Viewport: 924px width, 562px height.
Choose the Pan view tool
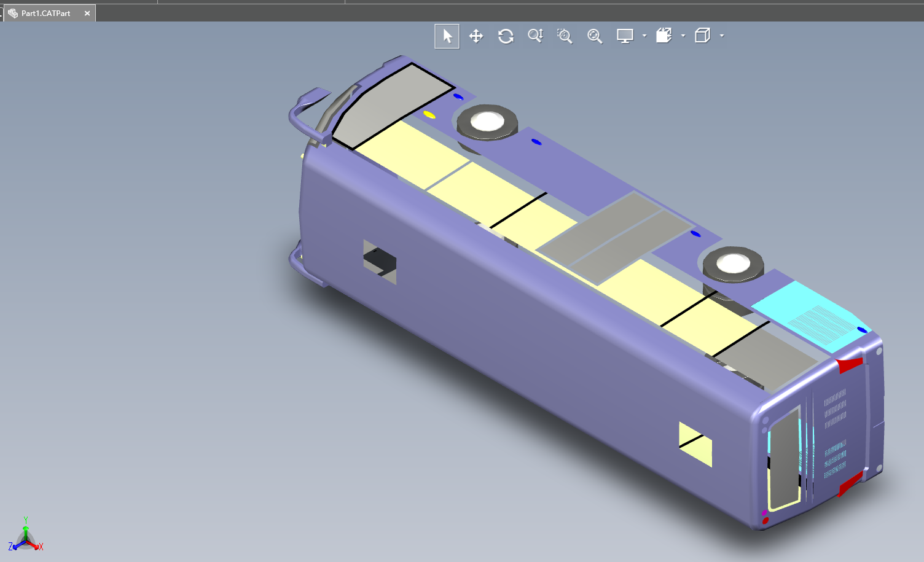pyautogui.click(x=476, y=36)
